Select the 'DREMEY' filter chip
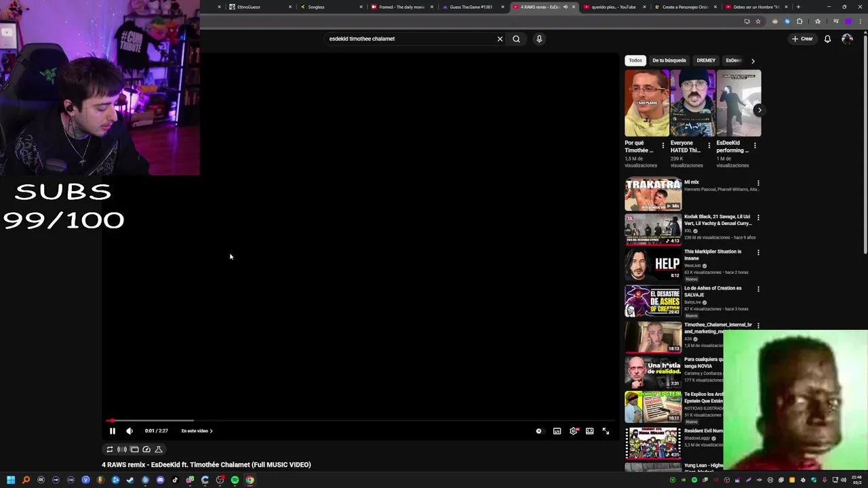 (706, 60)
